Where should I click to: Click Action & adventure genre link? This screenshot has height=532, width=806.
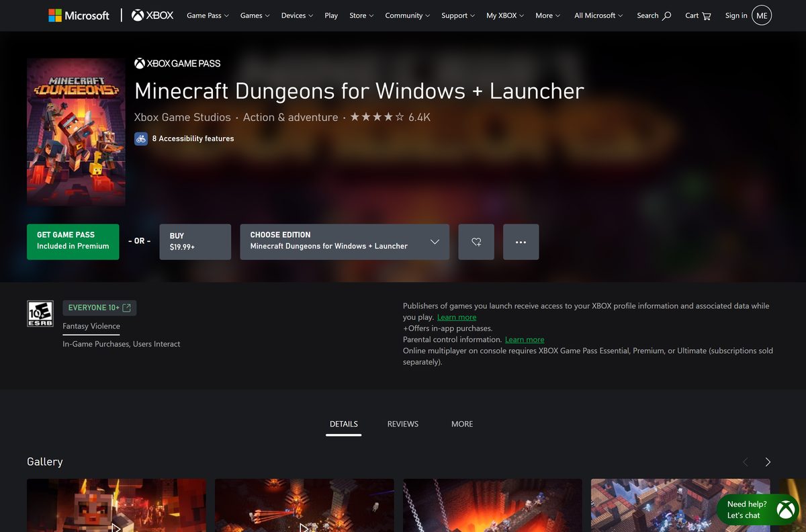[290, 117]
